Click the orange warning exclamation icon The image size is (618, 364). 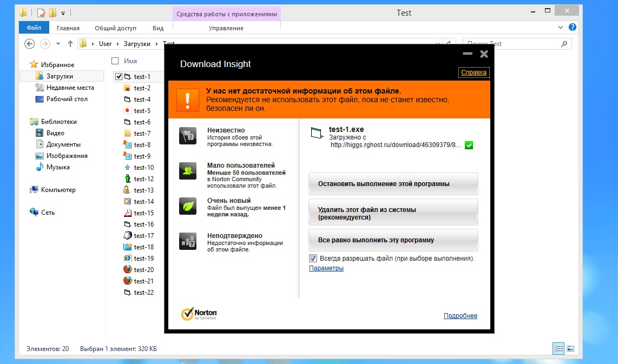click(188, 101)
